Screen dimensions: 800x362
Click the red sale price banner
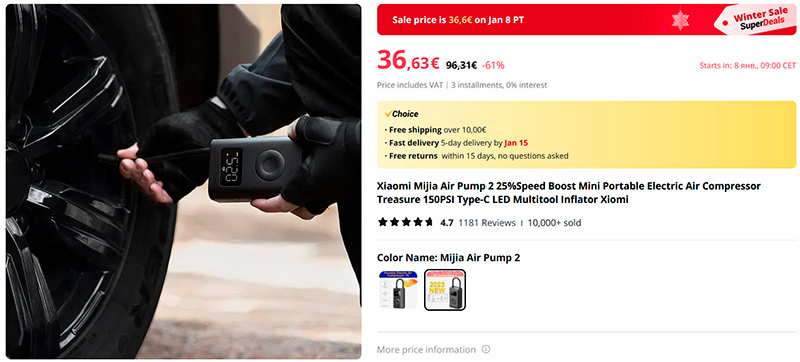coord(587,20)
